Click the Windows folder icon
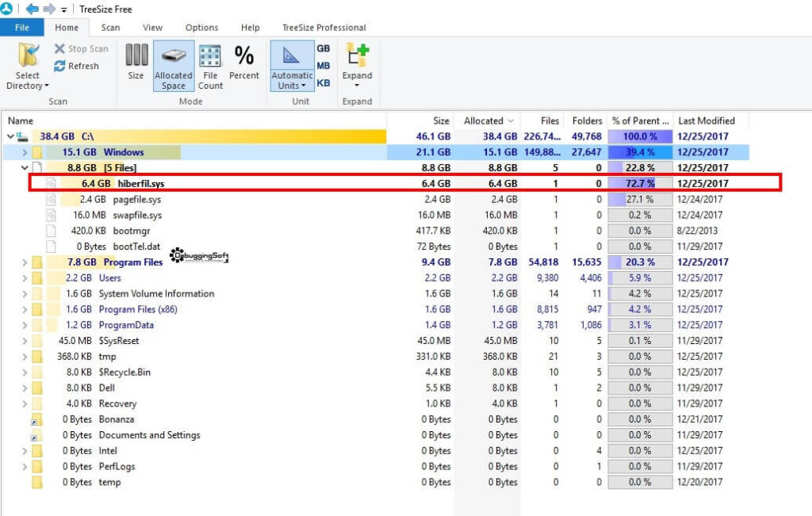The height and width of the screenshot is (516, 812). pyautogui.click(x=36, y=152)
